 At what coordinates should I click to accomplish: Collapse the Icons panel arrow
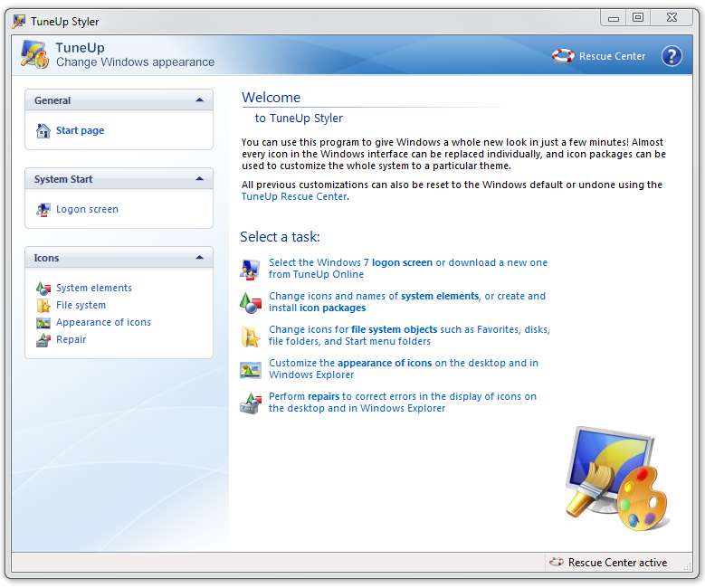pos(200,257)
